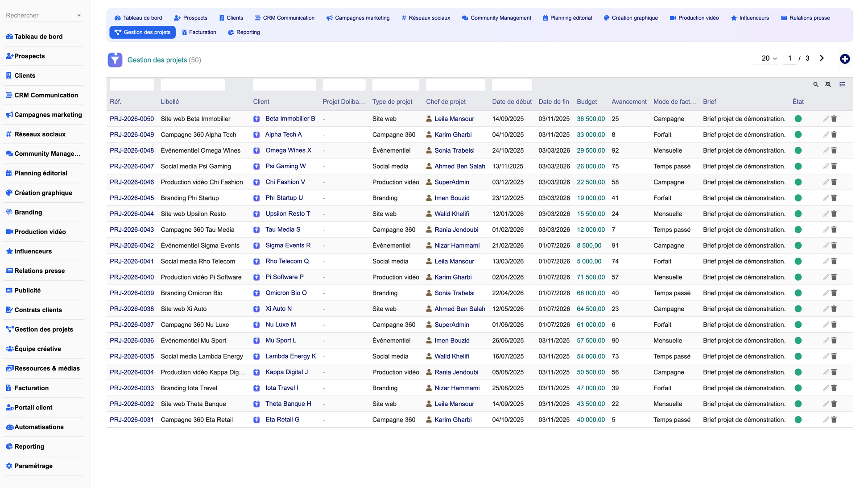The width and height of the screenshot is (868, 488).
Task: Switch to the Facturation tab
Action: pyautogui.click(x=199, y=32)
